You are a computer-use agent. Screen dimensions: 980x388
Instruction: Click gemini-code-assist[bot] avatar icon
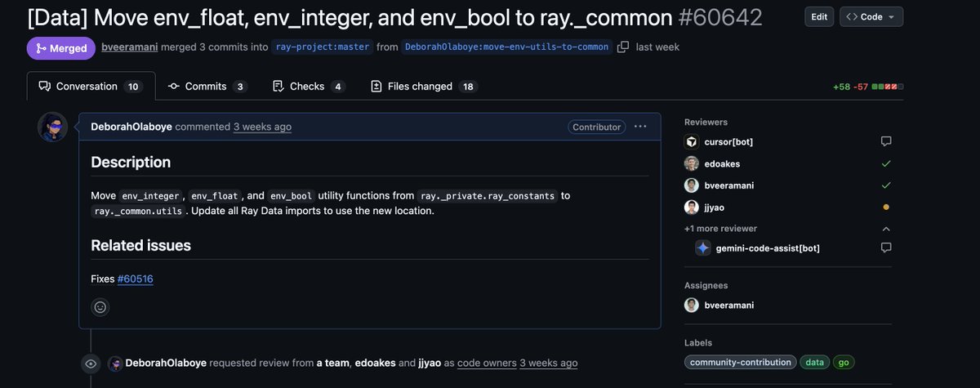click(x=703, y=248)
